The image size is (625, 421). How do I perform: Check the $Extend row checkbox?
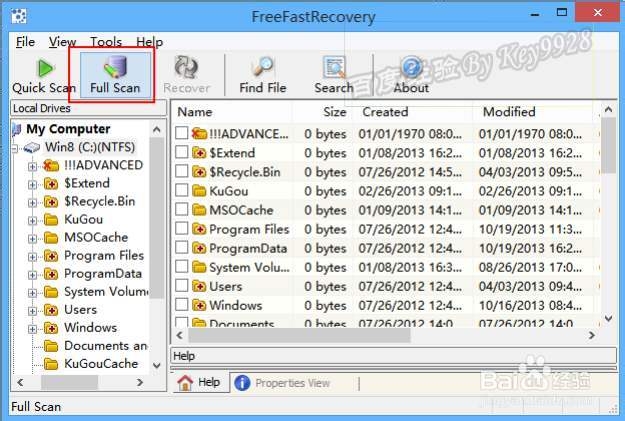click(182, 152)
